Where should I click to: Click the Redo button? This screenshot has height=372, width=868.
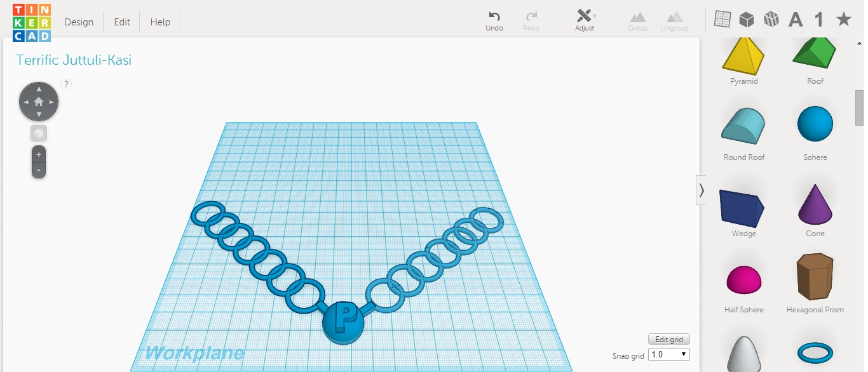(x=531, y=21)
